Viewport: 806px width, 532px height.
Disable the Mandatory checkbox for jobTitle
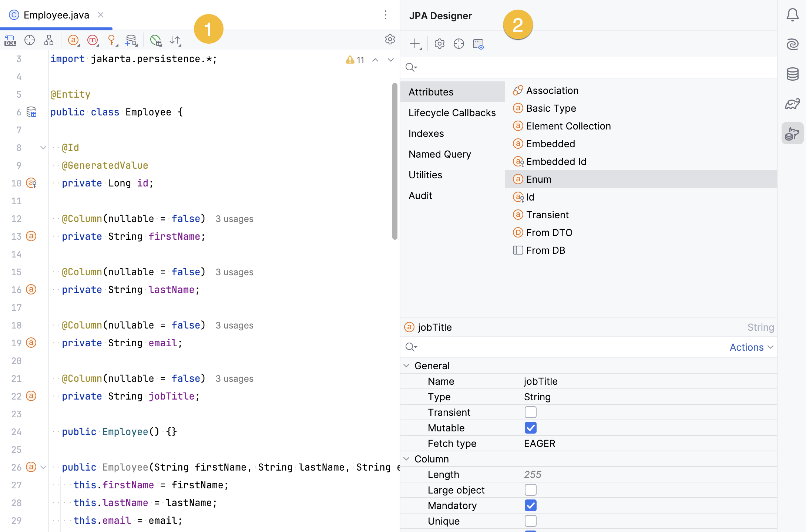[530, 505]
